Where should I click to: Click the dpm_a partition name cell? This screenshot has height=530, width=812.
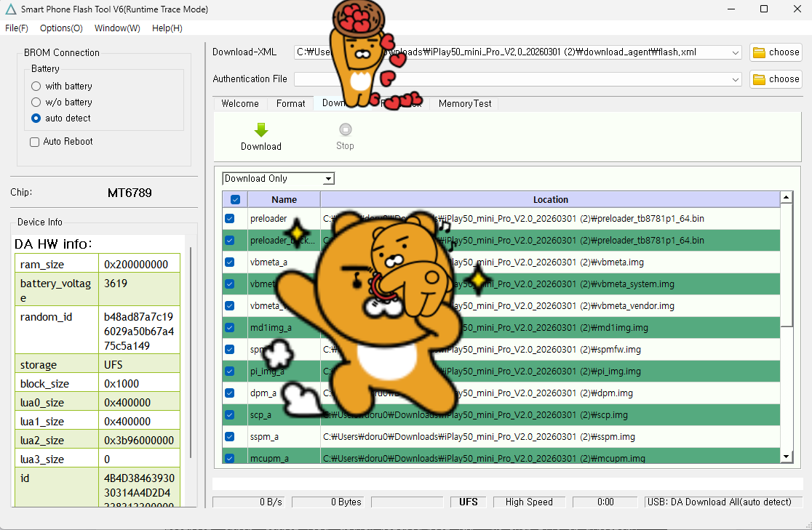pos(284,393)
